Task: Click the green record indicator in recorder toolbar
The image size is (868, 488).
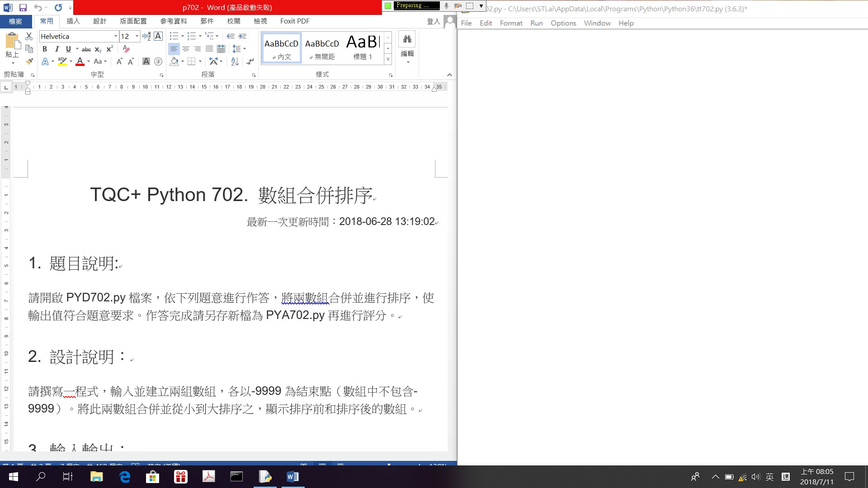Action: (x=387, y=5)
